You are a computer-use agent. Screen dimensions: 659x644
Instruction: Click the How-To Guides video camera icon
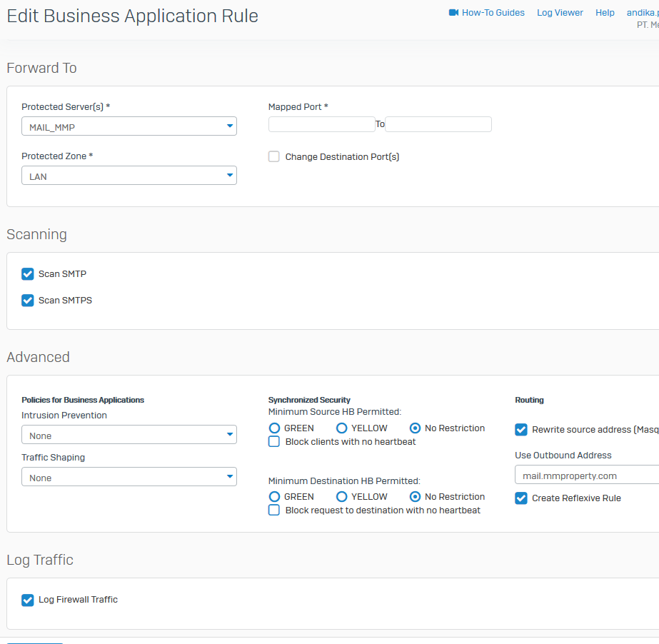(453, 13)
